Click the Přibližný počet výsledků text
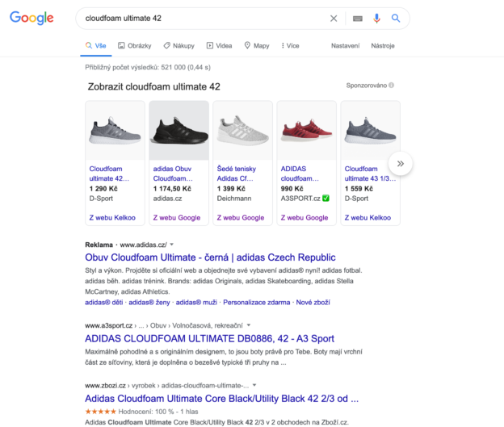504x427 pixels. [148, 67]
